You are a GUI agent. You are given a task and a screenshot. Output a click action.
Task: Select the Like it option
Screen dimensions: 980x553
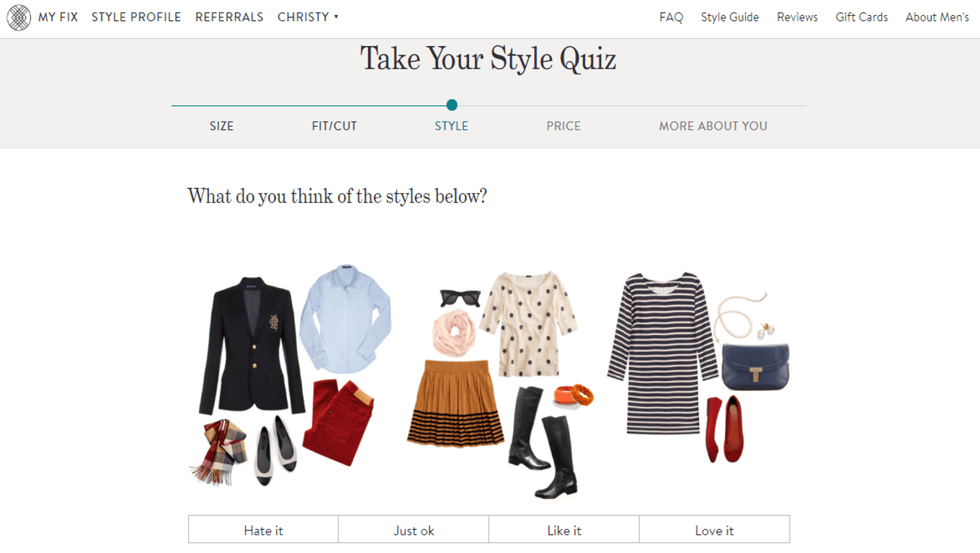[563, 530]
